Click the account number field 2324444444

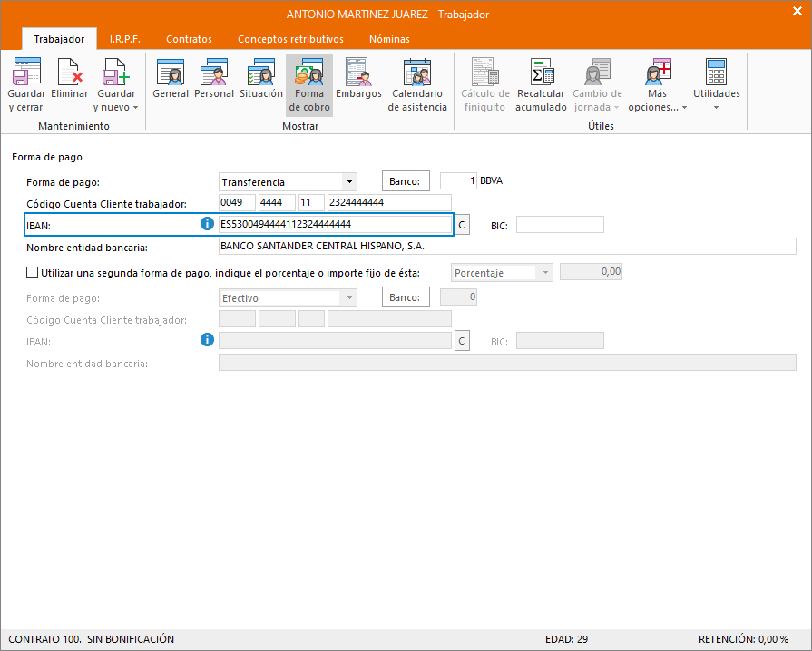(x=389, y=202)
